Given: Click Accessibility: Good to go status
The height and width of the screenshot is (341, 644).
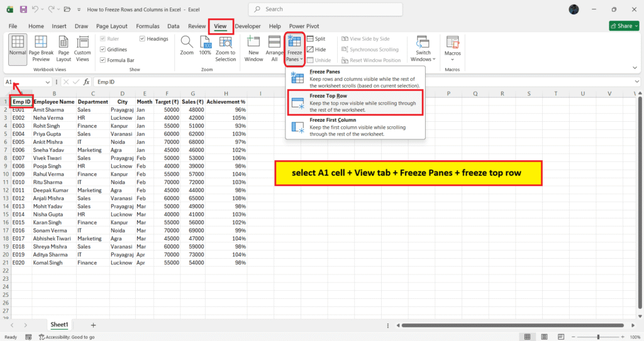Looking at the screenshot, I should [67, 337].
